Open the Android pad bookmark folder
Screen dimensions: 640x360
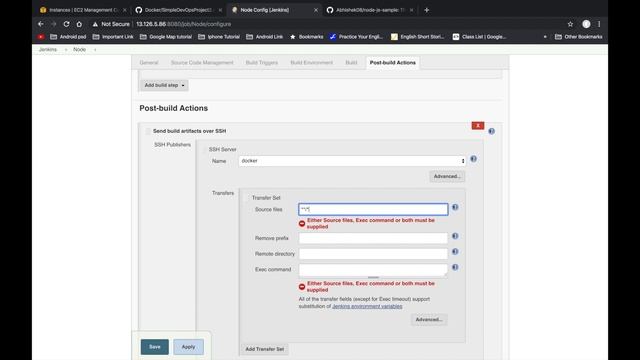68,37
